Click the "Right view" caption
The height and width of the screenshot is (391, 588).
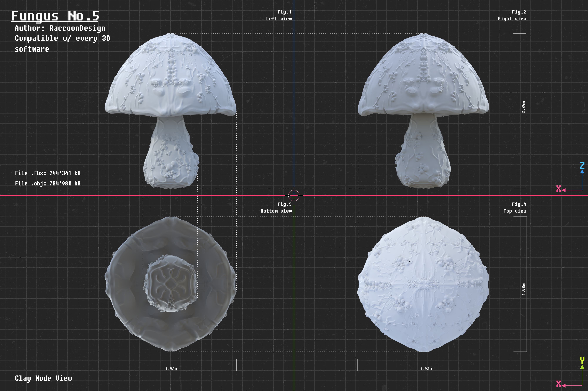coord(512,19)
